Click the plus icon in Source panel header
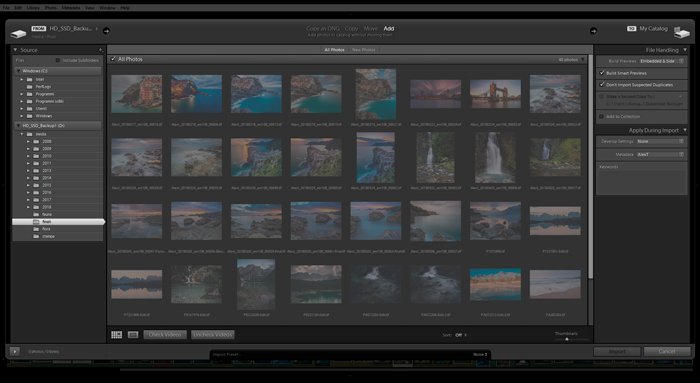 pyautogui.click(x=100, y=50)
